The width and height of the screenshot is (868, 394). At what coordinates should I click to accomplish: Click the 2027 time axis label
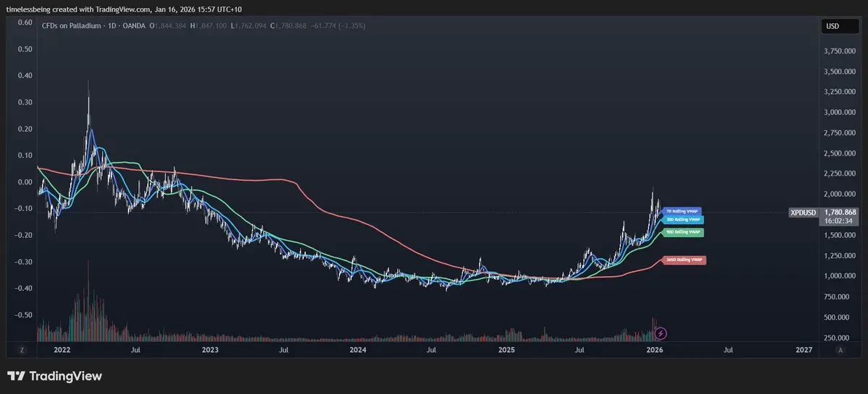click(x=803, y=350)
